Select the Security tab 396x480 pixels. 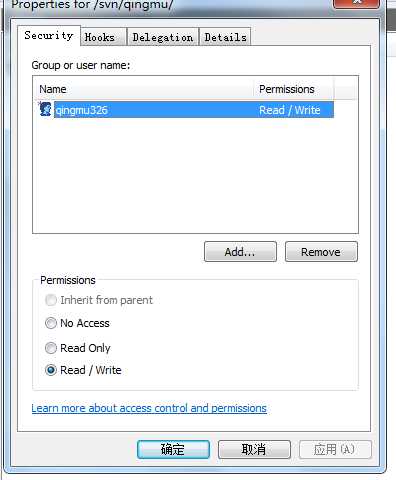[x=49, y=35]
